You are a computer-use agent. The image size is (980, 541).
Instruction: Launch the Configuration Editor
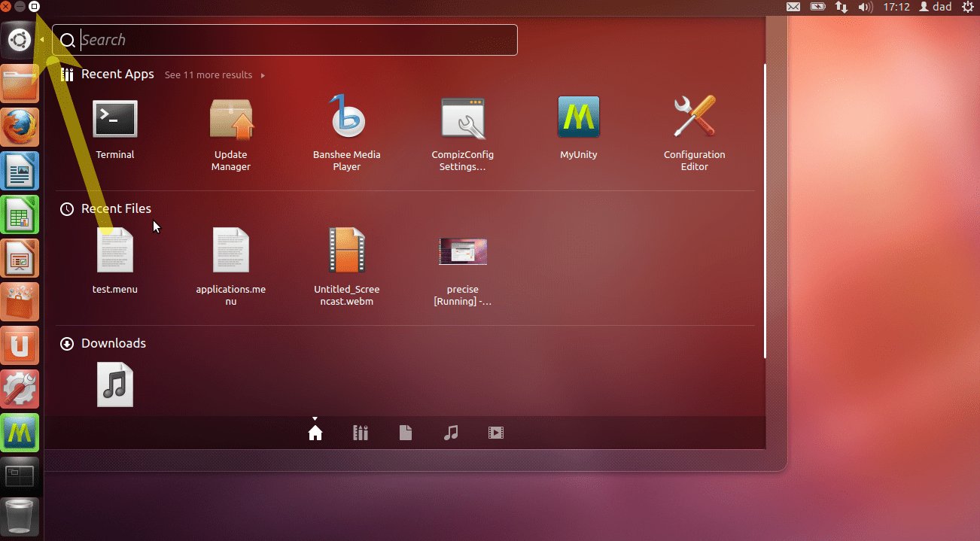coord(694,119)
